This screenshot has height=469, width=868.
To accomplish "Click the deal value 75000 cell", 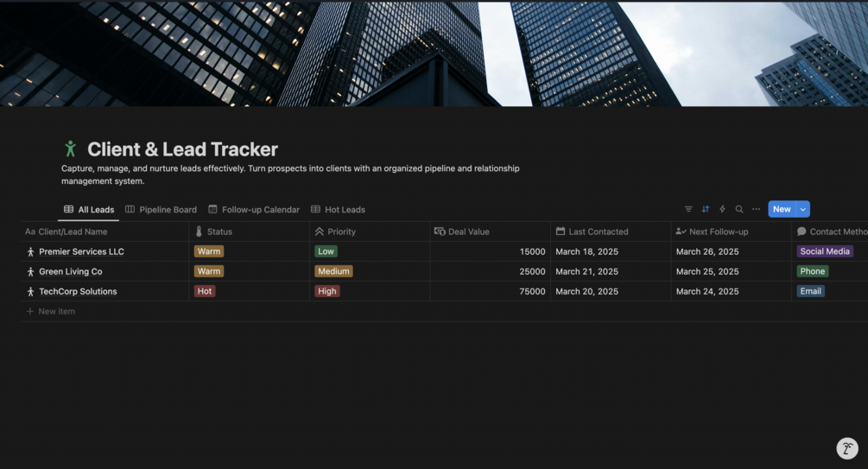I will (x=490, y=291).
